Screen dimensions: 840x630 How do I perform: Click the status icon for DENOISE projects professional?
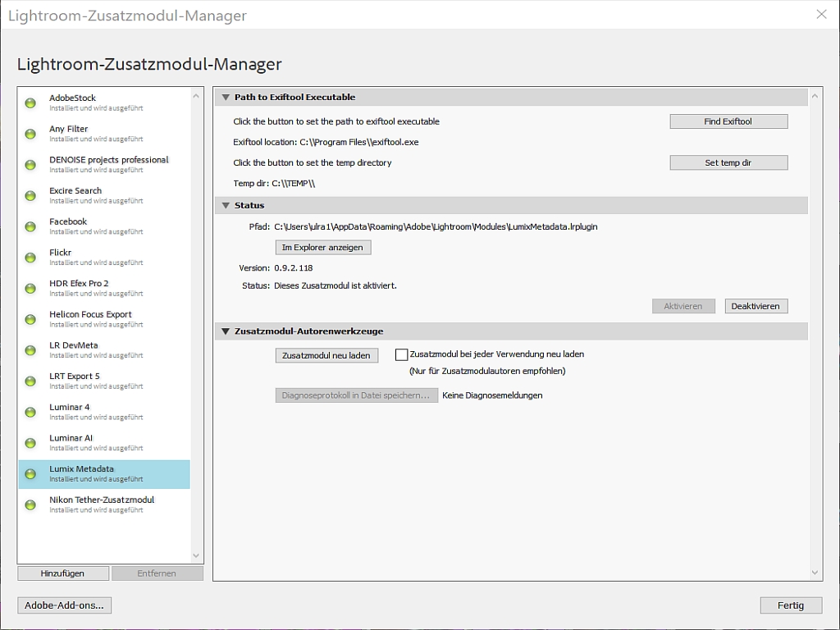[x=30, y=164]
